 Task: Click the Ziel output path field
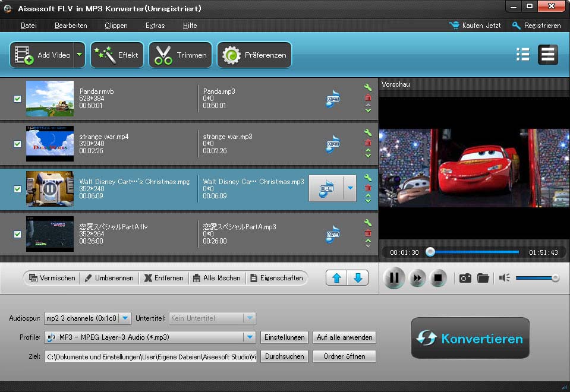click(151, 357)
